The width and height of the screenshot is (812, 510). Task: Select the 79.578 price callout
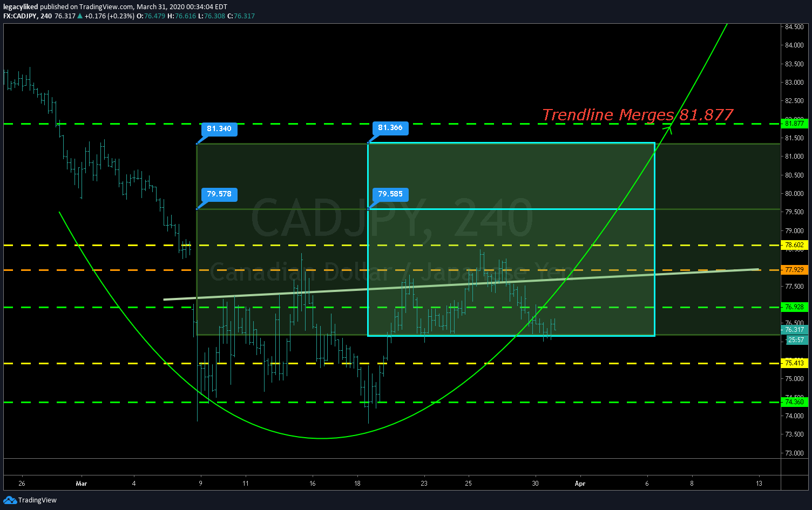pos(219,194)
